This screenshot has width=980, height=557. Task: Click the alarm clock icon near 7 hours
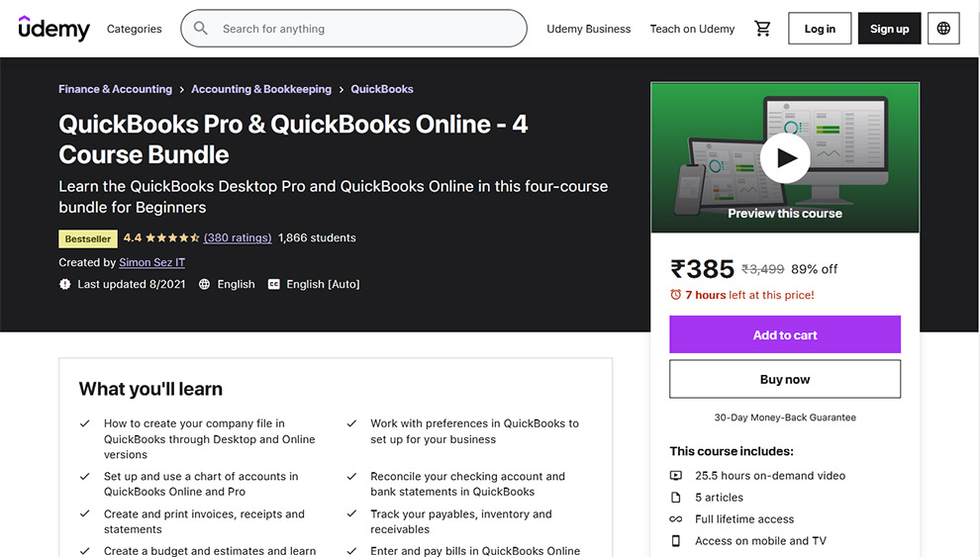[x=676, y=295]
